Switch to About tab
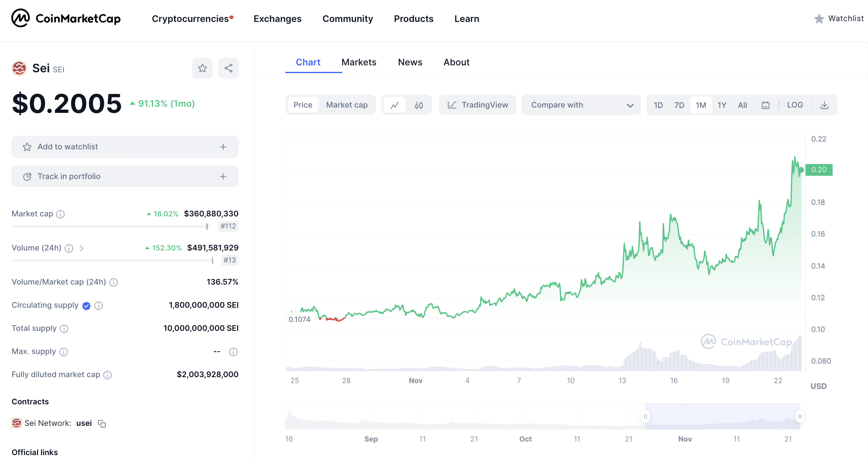The image size is (868, 462). (456, 62)
